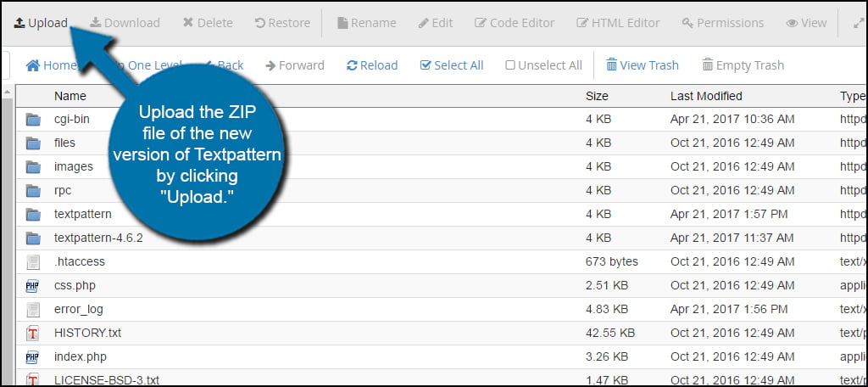The width and height of the screenshot is (868, 387).
Task: Click the images folder icon
Action: click(33, 167)
